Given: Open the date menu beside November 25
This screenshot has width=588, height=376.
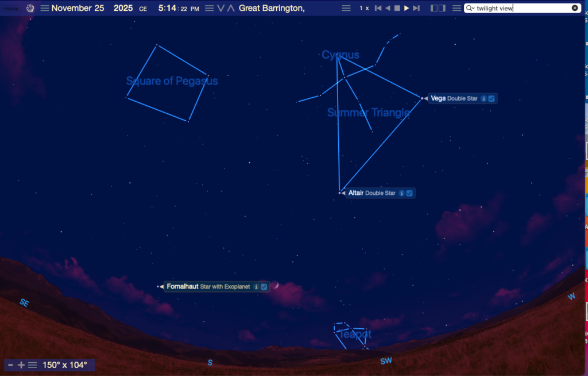Looking at the screenshot, I should pos(44,8).
